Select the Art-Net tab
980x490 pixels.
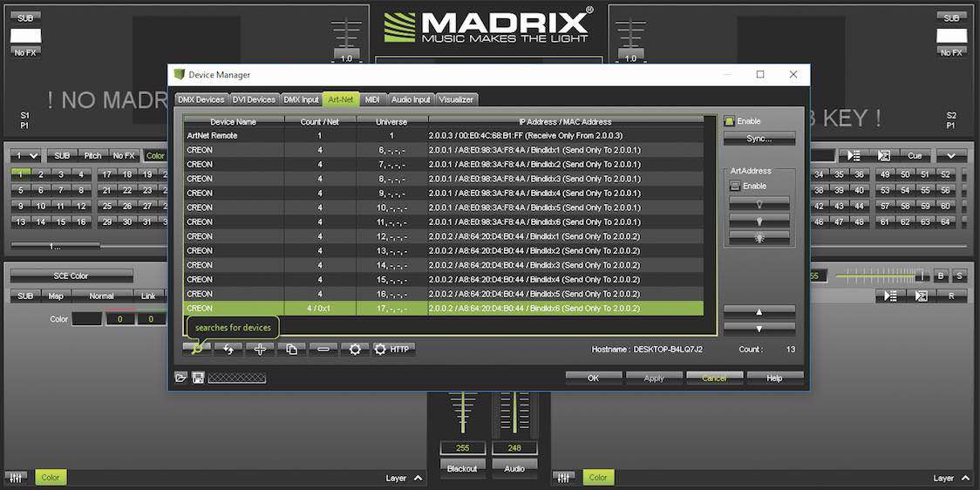[341, 99]
